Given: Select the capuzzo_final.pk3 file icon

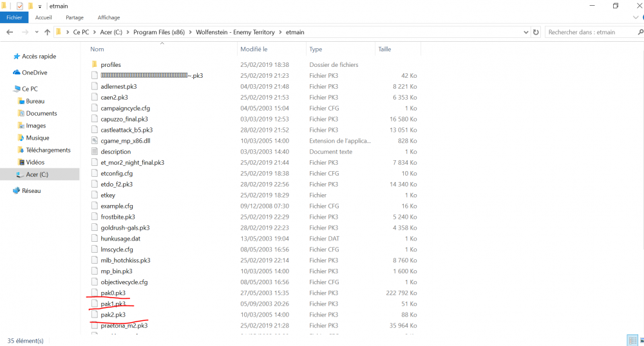Looking at the screenshot, I should [95, 119].
